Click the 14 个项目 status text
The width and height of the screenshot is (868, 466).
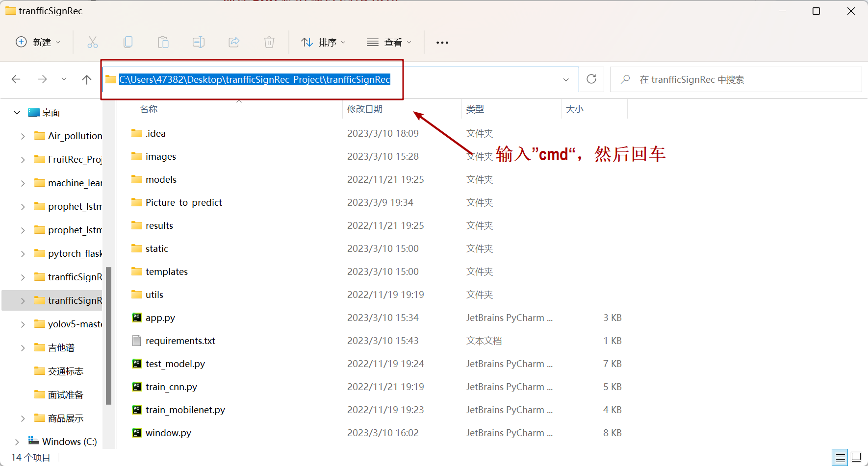tap(31, 457)
